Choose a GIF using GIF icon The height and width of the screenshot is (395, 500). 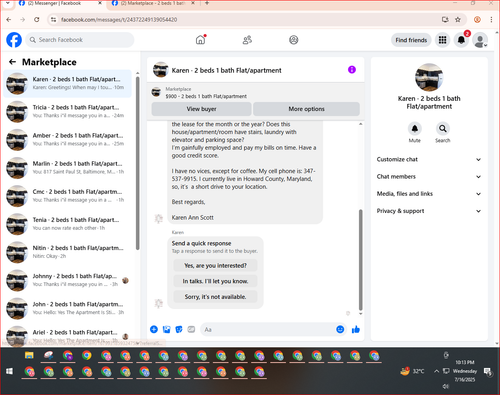click(191, 329)
